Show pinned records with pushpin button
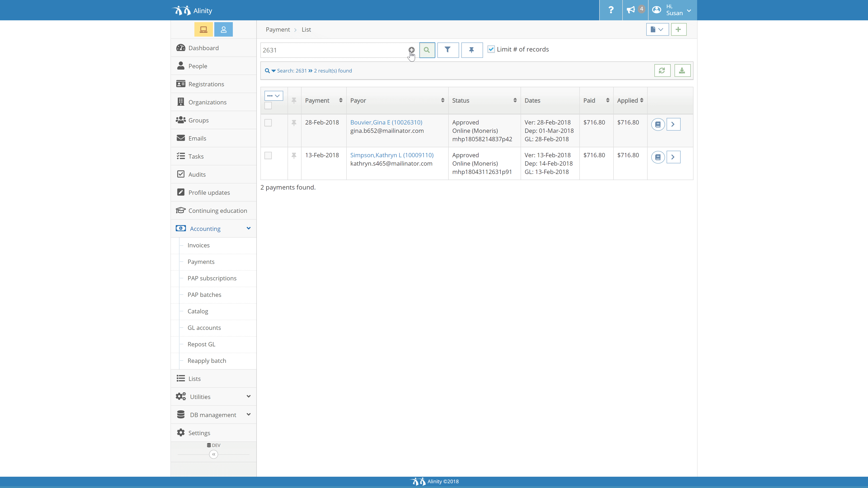 pos(472,50)
